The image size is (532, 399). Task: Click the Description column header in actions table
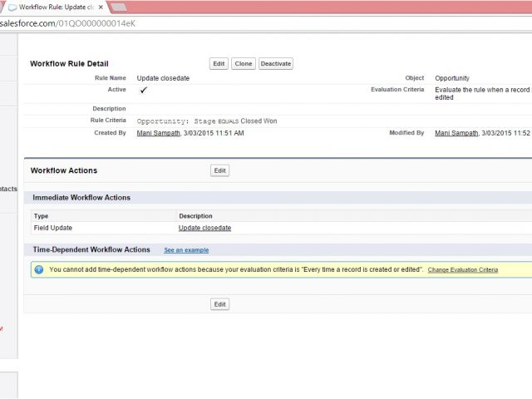coord(196,216)
